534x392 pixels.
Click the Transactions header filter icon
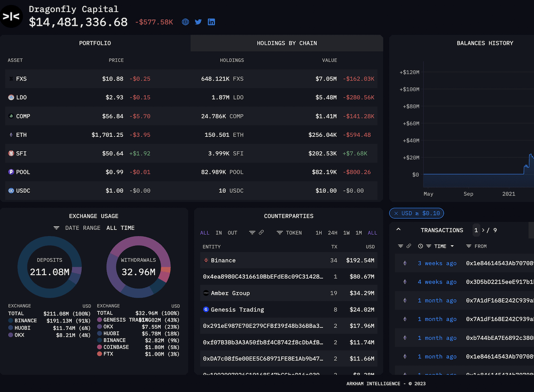click(400, 246)
